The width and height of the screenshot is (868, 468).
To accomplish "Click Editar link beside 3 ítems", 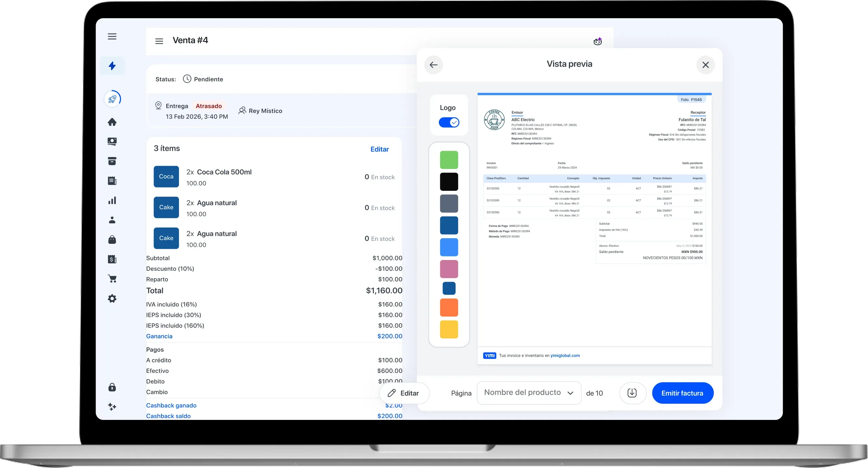I will coord(380,149).
